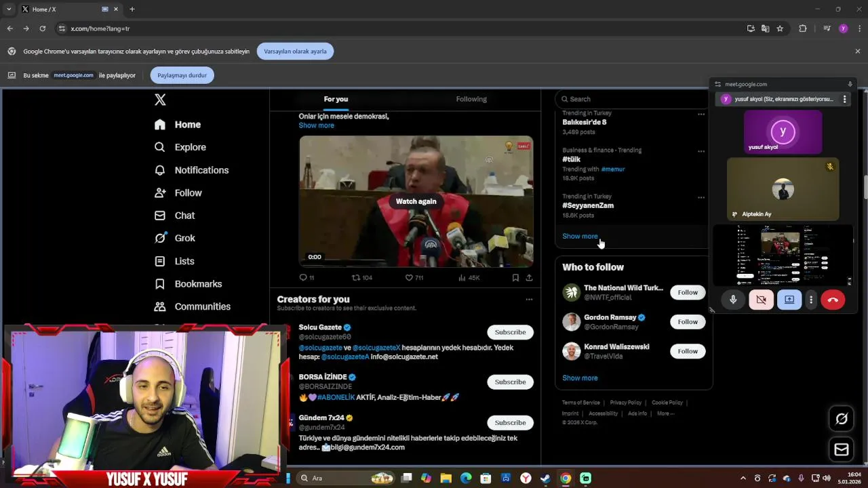Select Alptekin Ay participant tile
The image size is (868, 488).
[x=783, y=189]
